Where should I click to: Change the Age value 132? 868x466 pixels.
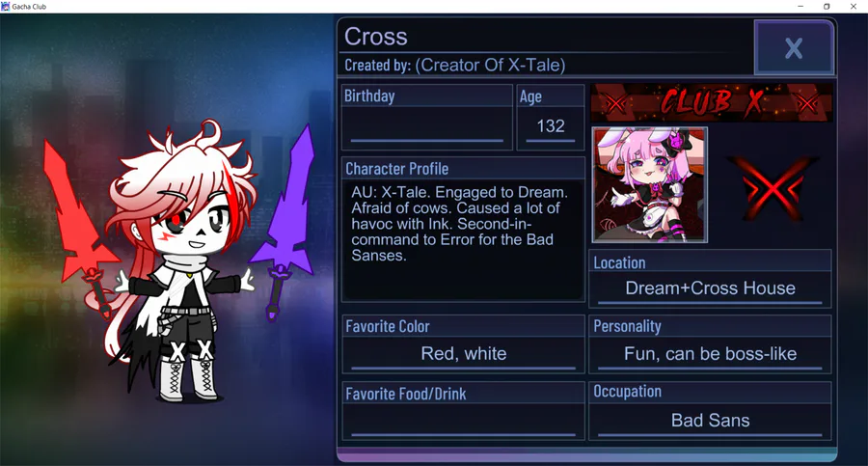[551, 127]
